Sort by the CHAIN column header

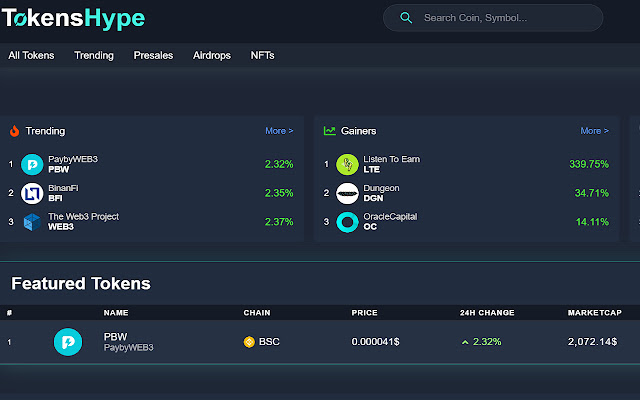(x=257, y=313)
